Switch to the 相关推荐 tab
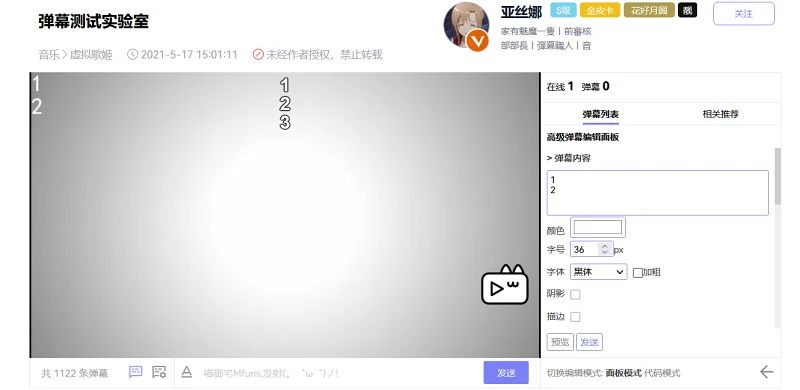Viewport: 800px width, 390px height. (x=720, y=114)
